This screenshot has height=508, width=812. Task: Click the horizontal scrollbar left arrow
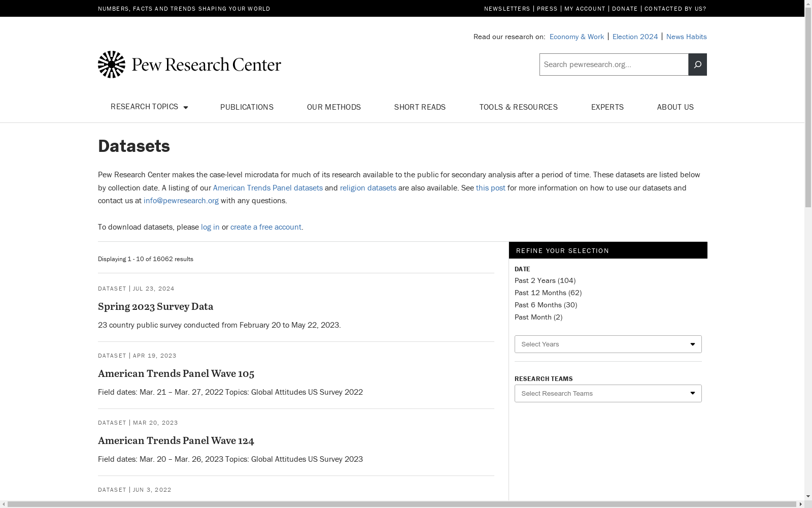4,504
